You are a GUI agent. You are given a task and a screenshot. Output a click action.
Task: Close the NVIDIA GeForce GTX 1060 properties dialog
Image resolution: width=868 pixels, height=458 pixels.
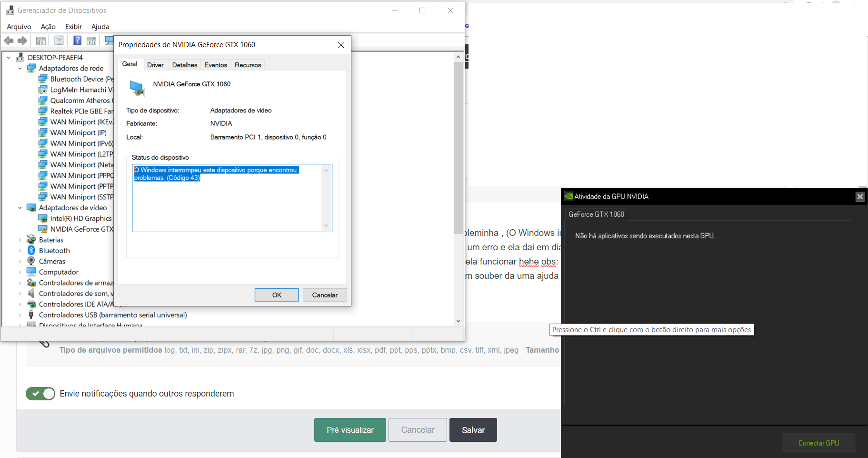click(341, 45)
